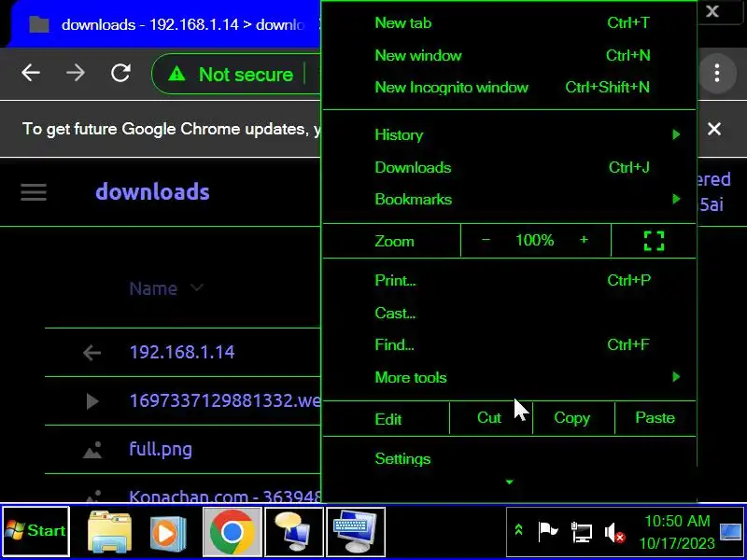Choose Find... from the menu

tap(509, 344)
